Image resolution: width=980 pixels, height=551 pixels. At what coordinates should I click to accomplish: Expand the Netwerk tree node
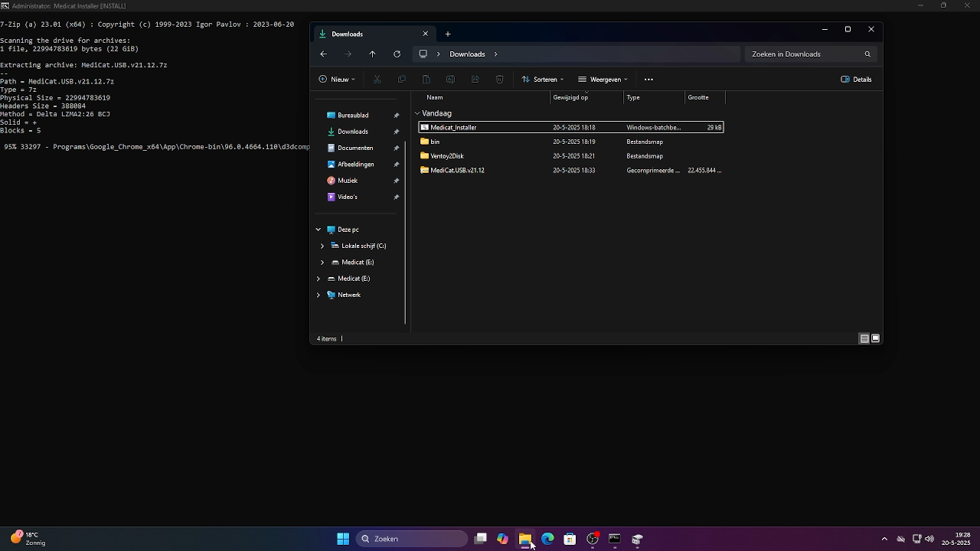318,295
